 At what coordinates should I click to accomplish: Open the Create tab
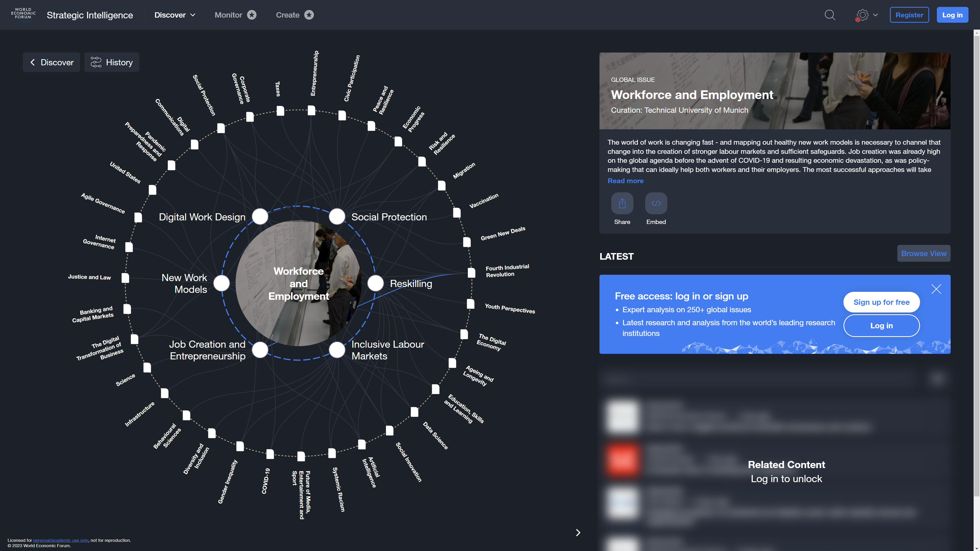(295, 15)
